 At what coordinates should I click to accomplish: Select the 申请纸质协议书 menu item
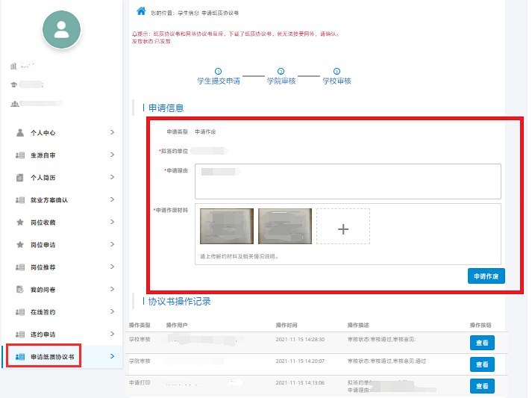53,357
